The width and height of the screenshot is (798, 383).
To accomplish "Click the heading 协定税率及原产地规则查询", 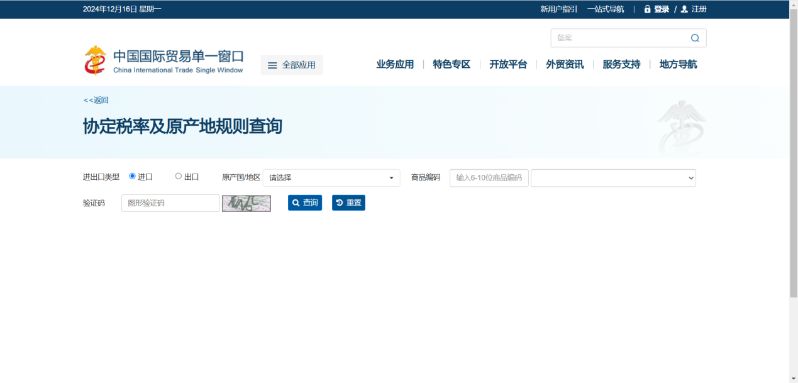I will tap(183, 127).
